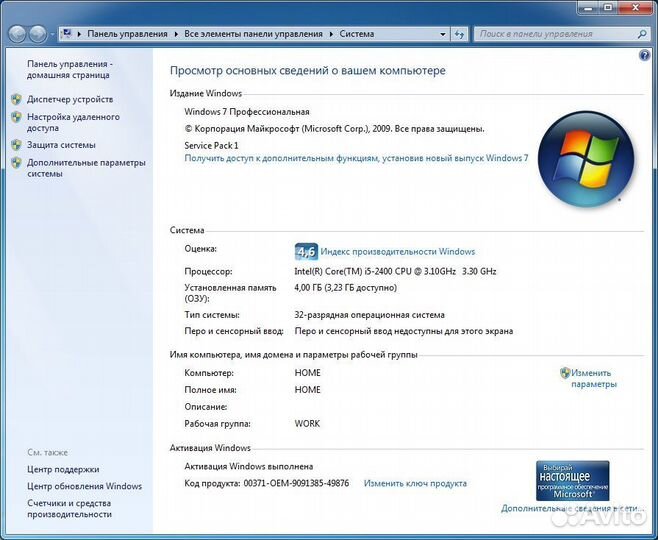Click Активация Windows выполнена text

248,467
